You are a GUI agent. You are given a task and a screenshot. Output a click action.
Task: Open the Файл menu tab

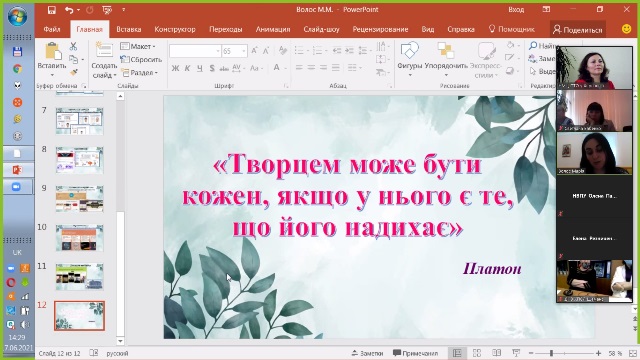pyautogui.click(x=52, y=29)
